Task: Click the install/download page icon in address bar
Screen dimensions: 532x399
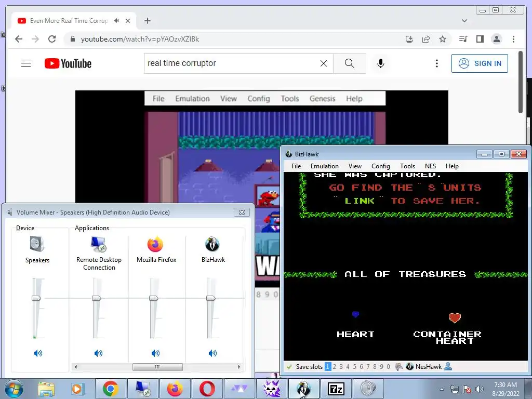Action: [x=409, y=39]
